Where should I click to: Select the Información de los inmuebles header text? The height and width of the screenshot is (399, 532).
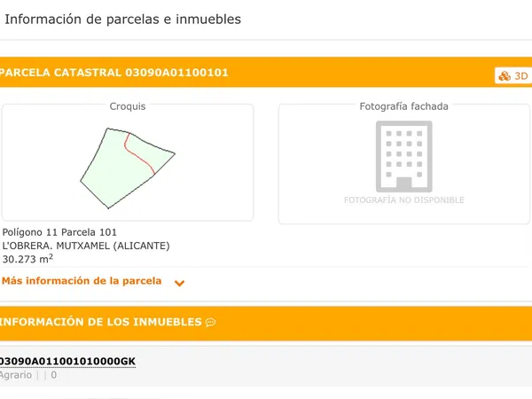100,322
